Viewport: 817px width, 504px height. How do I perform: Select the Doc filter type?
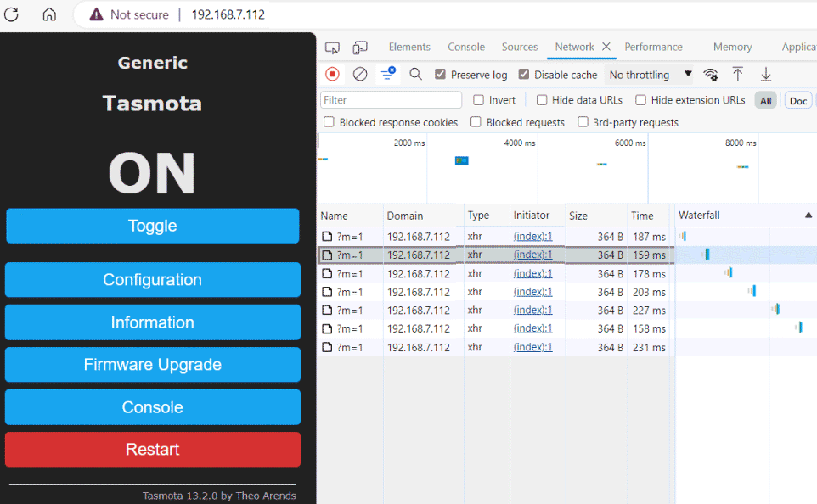[x=797, y=100]
